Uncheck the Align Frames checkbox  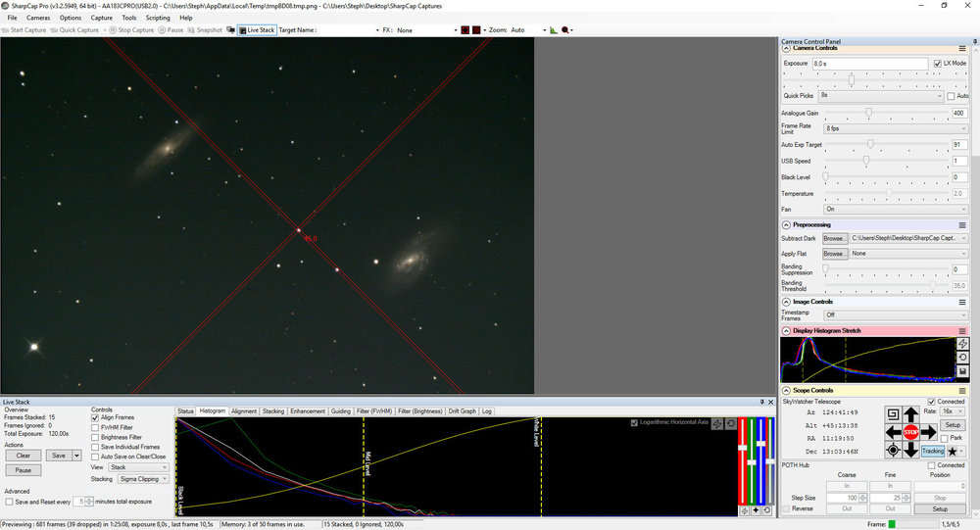(95, 417)
